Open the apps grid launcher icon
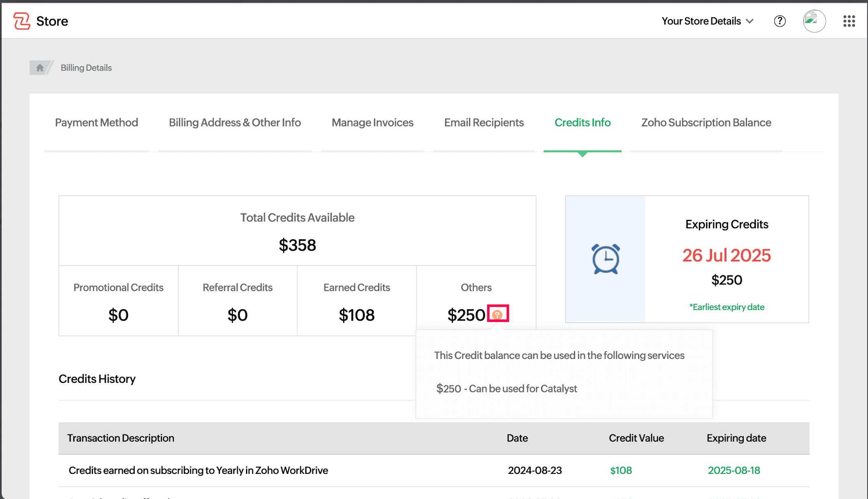 coord(849,21)
